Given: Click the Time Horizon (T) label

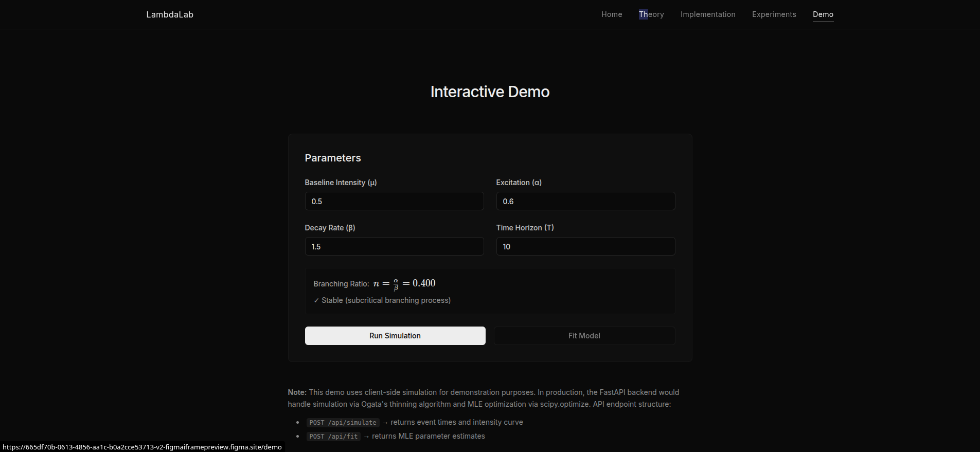Looking at the screenshot, I should tap(525, 228).
